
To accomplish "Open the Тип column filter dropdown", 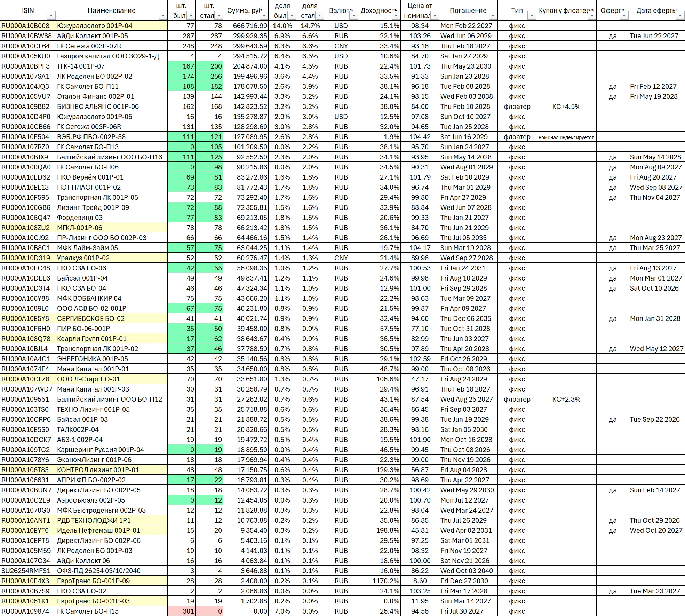I will tap(531, 16).
